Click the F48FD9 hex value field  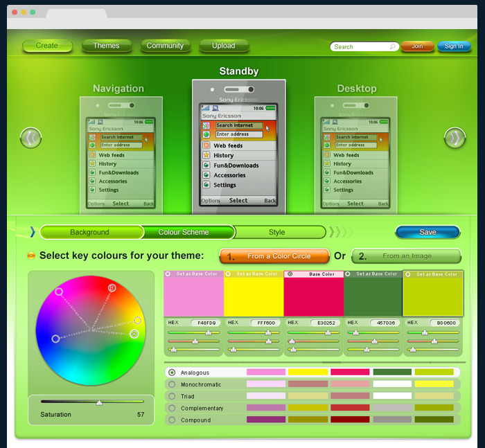205,323
